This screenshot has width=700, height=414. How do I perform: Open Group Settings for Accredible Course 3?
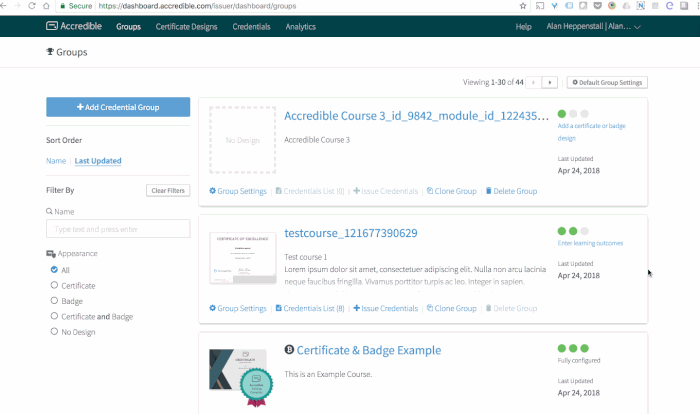click(x=238, y=191)
